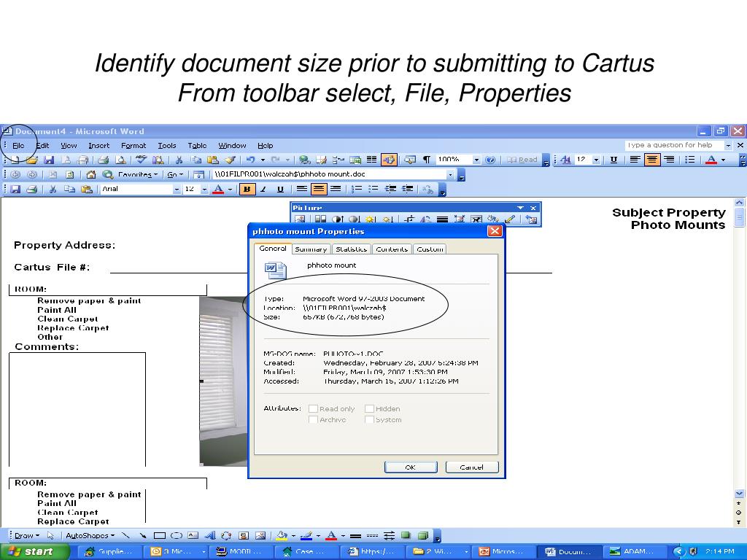Click the Microsoft Word Help question-mark icon
Screen dimensions: 747x560
[490, 160]
